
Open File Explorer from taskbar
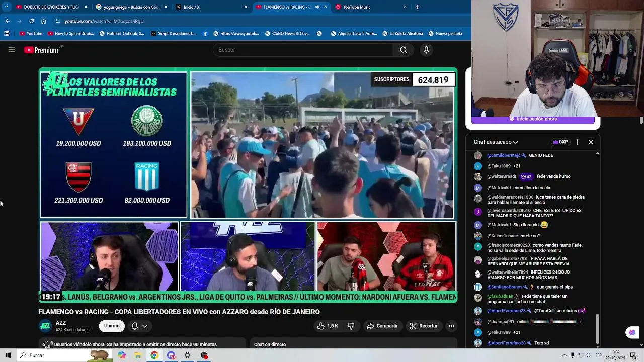pyautogui.click(x=138, y=355)
